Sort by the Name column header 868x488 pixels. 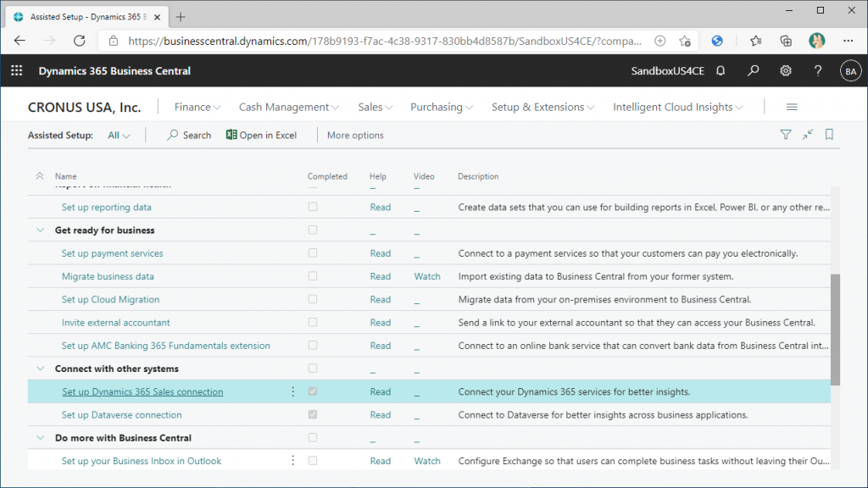click(66, 176)
